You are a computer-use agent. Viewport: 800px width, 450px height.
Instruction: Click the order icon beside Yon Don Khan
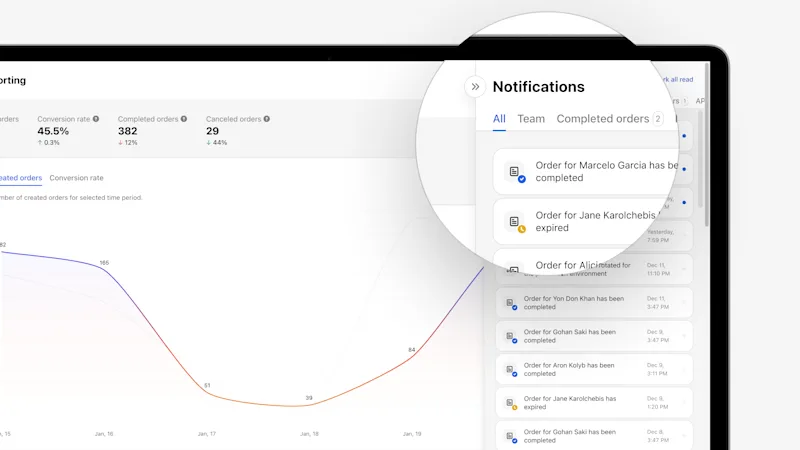(x=511, y=304)
